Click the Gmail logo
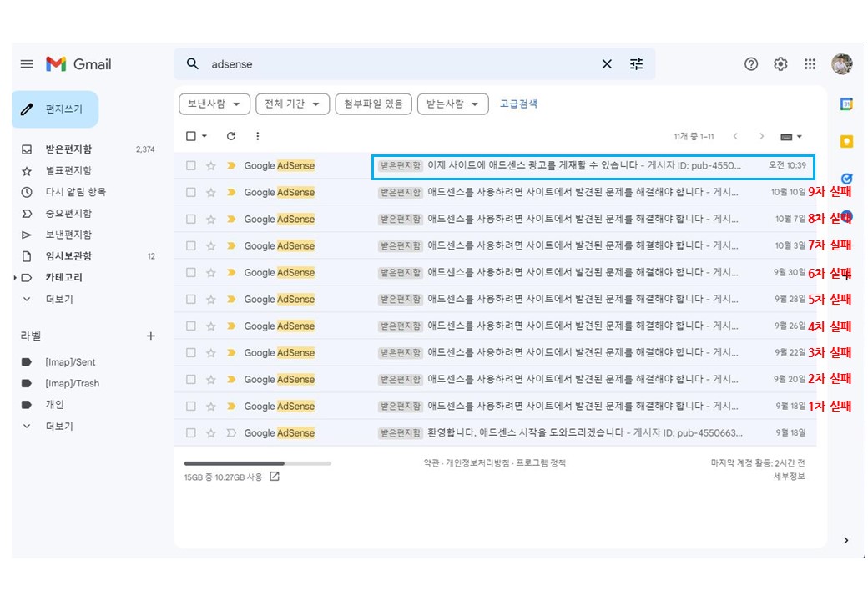 [x=78, y=64]
